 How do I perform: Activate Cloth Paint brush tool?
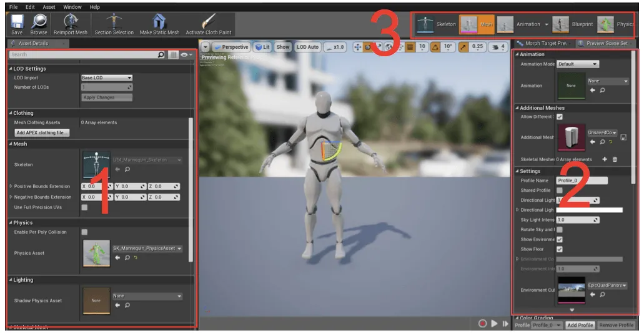(x=208, y=21)
